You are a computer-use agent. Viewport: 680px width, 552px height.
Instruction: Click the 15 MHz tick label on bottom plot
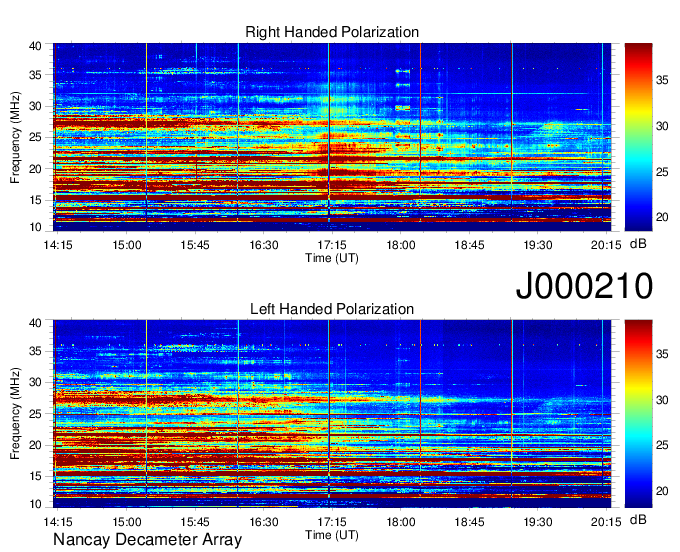(x=35, y=476)
